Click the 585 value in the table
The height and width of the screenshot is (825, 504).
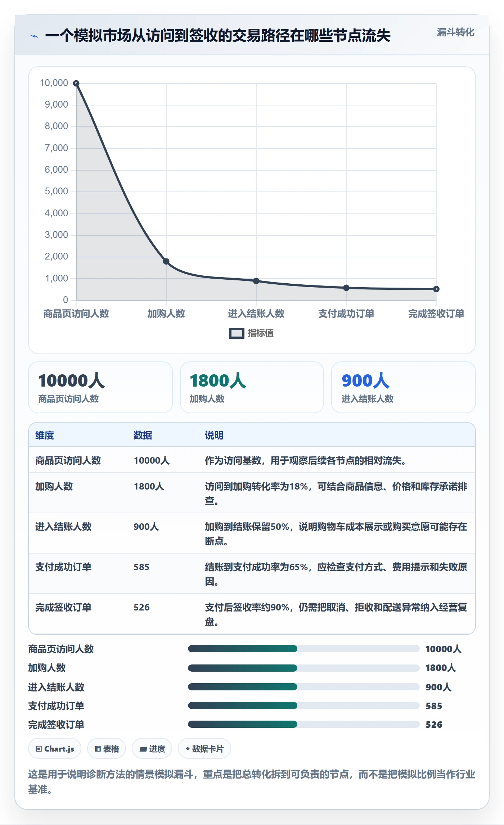[x=141, y=567]
